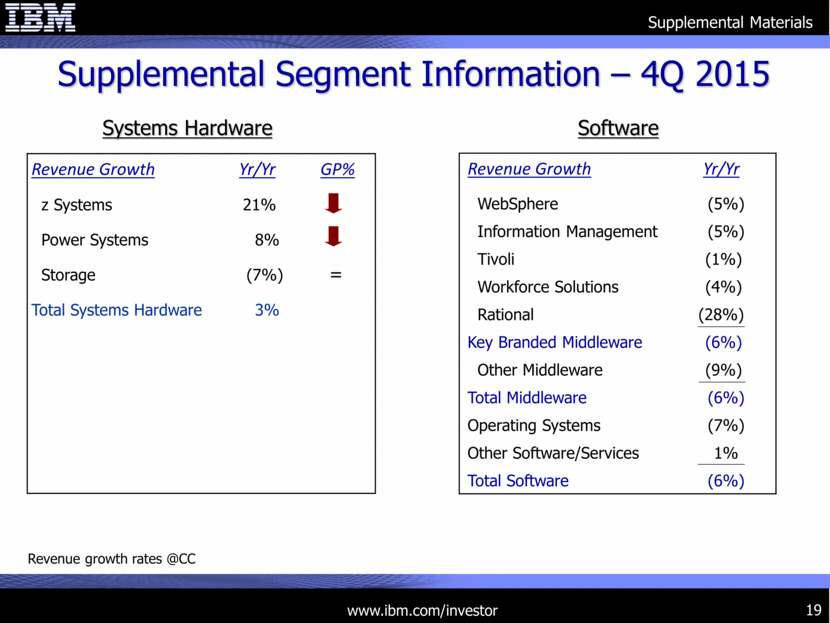
Task: Click the Operating Systems (7%) value
Action: tap(726, 426)
